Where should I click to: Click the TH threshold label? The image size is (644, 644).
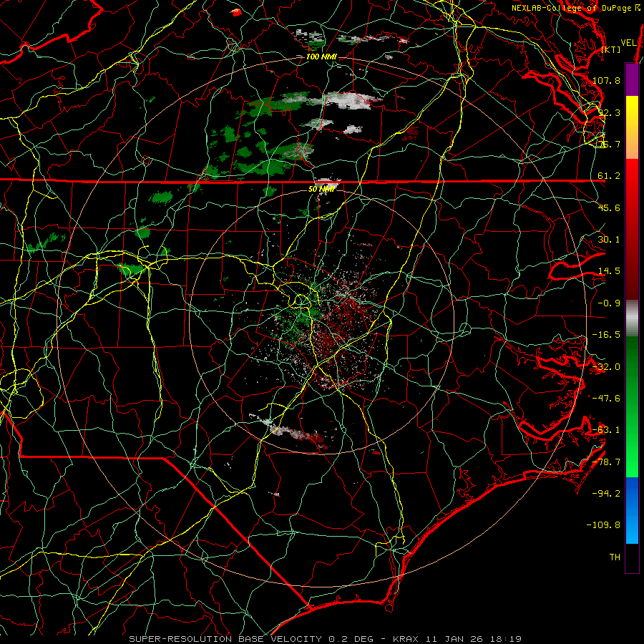615,557
